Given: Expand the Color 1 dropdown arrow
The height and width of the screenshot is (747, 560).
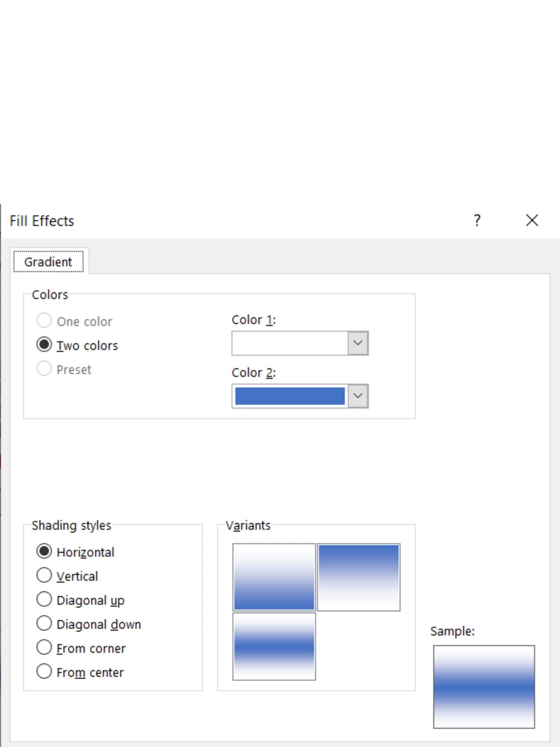Looking at the screenshot, I should [358, 343].
